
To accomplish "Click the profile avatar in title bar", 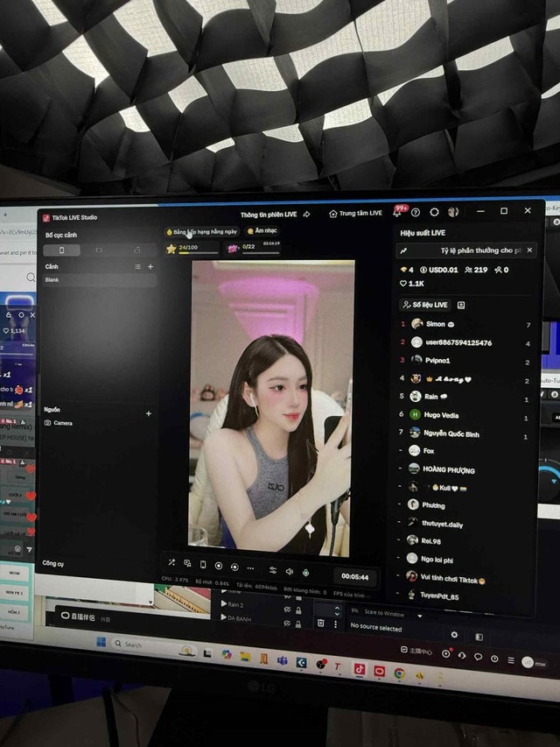I will [x=453, y=212].
